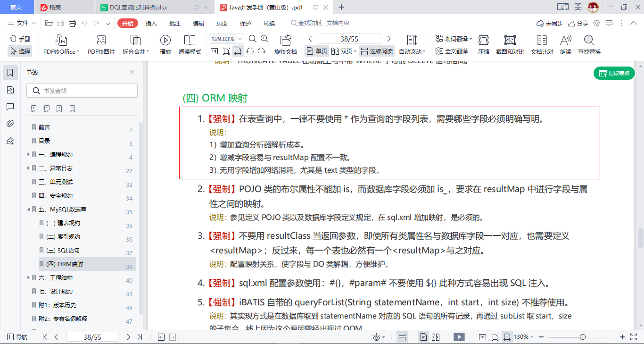This screenshot has width=644, height=344.
Task: Open 查找替换 find and replace
Action: (x=589, y=45)
